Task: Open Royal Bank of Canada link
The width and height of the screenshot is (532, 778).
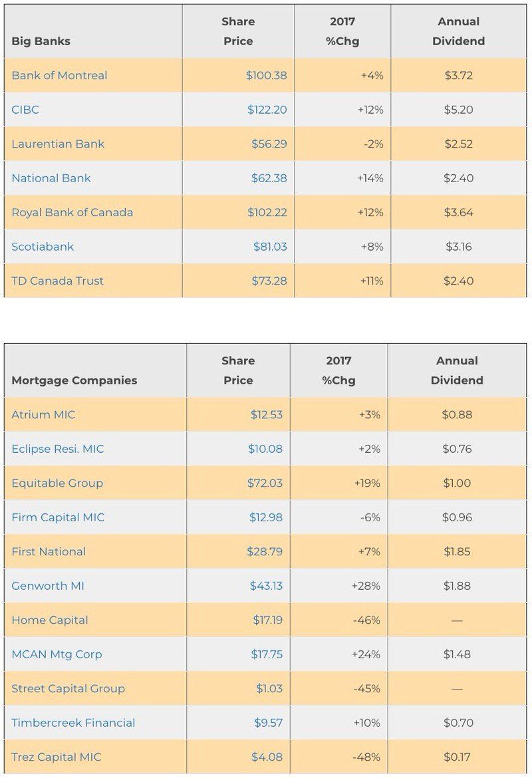Action: (72, 212)
